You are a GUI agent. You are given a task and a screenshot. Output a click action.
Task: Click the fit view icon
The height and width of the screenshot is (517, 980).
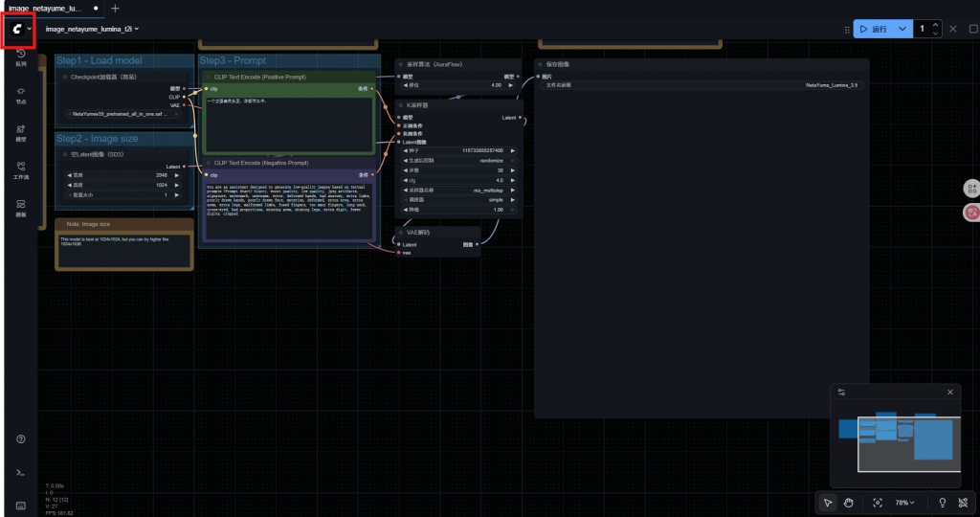pos(878,503)
